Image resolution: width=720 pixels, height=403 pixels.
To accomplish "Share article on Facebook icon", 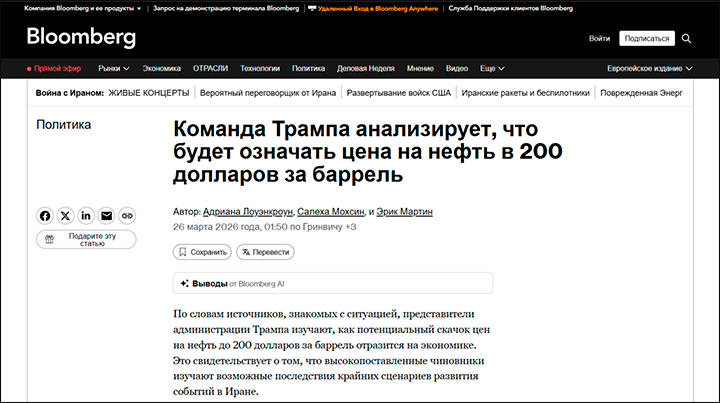I will pos(45,215).
